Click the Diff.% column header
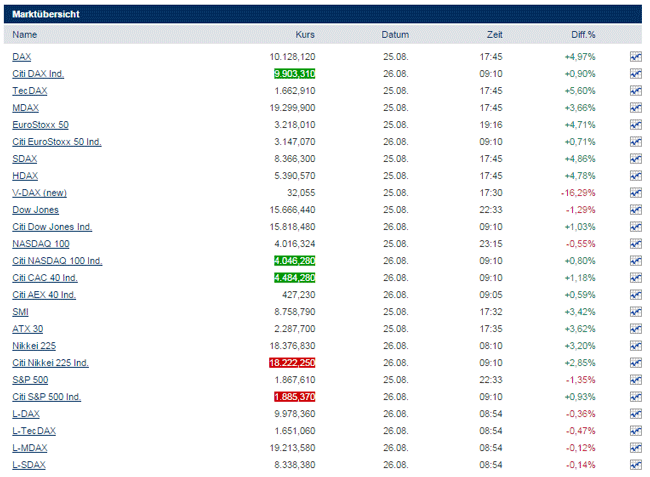The width and height of the screenshot is (650, 477). point(583,35)
